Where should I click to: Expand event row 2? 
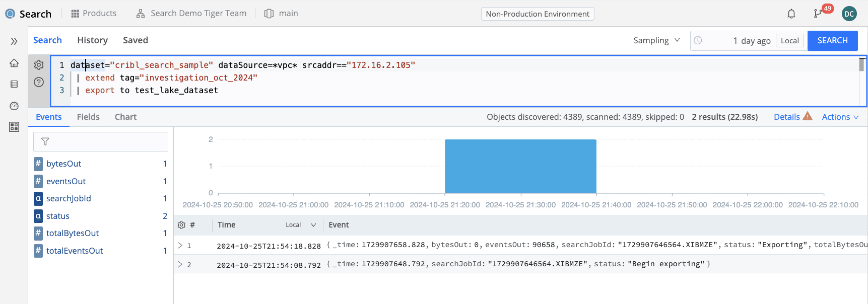180,264
